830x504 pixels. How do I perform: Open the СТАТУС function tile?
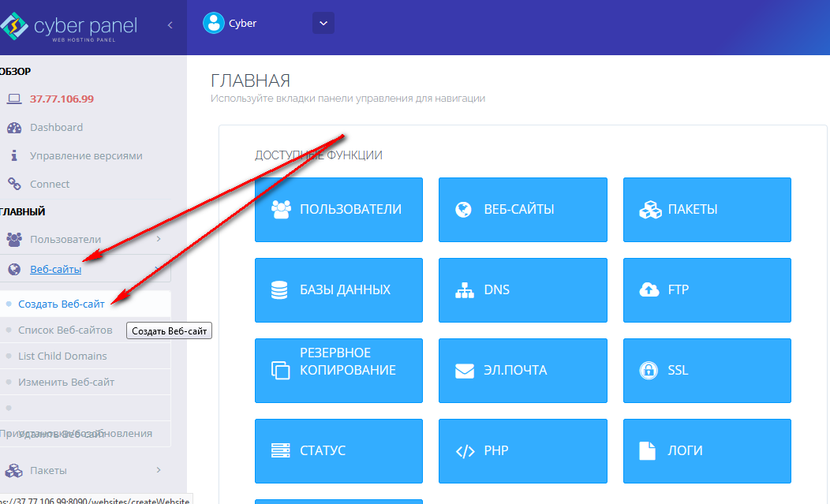pyautogui.click(x=338, y=451)
